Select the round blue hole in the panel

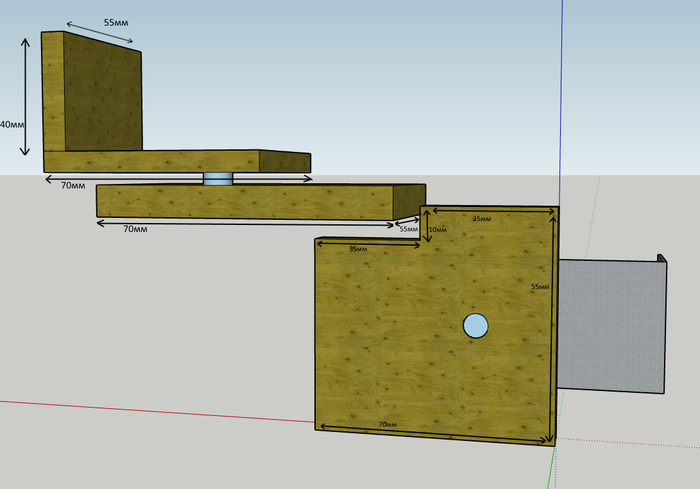click(475, 325)
